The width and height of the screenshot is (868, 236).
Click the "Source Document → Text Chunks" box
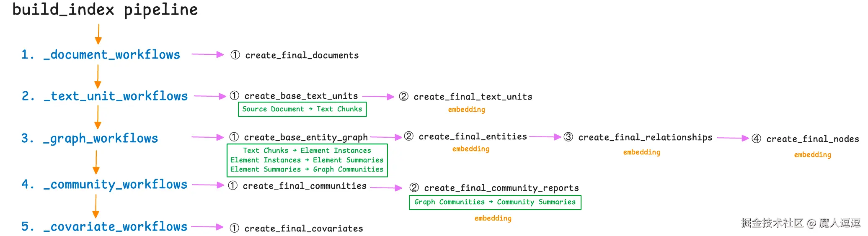tap(302, 109)
